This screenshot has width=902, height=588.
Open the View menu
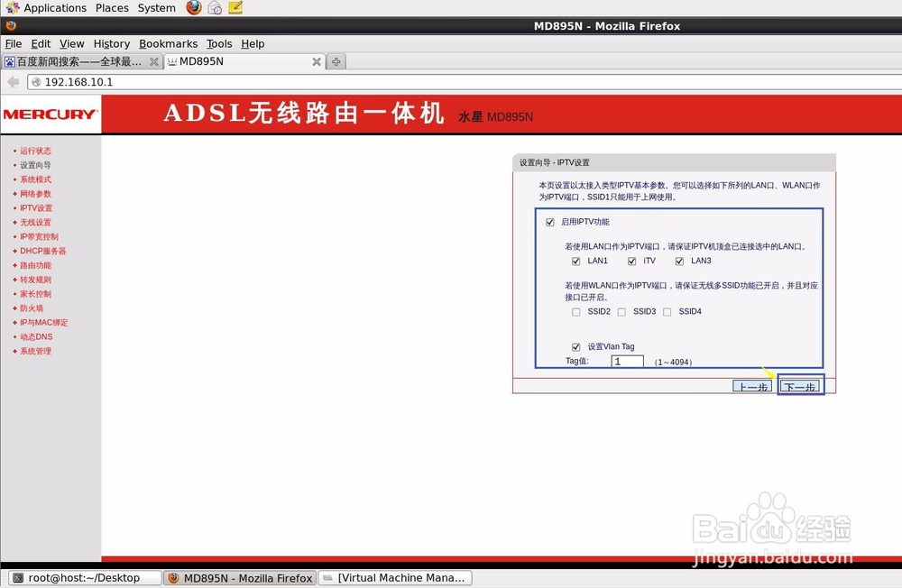[x=72, y=43]
